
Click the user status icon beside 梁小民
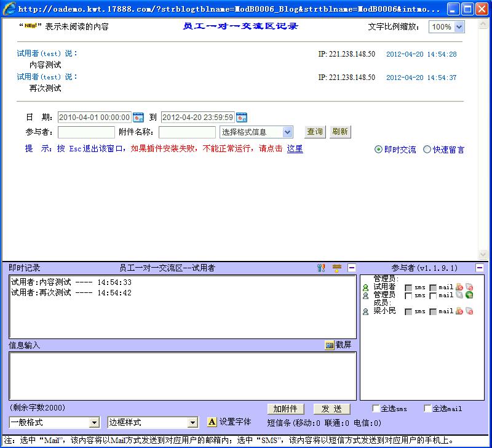click(x=365, y=310)
